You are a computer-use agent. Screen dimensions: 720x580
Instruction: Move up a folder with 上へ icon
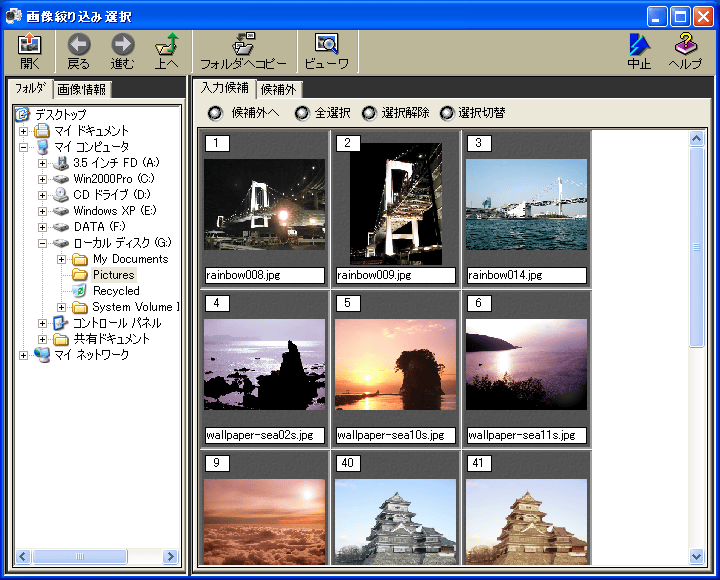click(x=167, y=45)
